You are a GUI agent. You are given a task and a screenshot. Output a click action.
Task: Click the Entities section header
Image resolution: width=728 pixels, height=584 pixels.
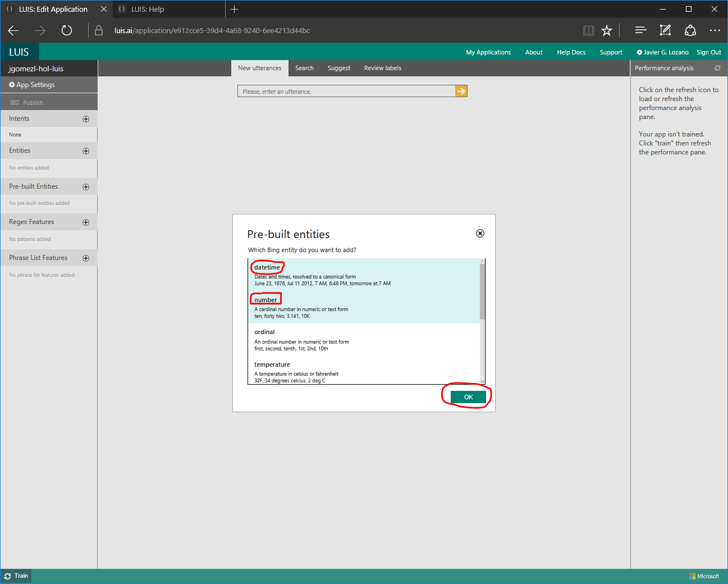49,150
